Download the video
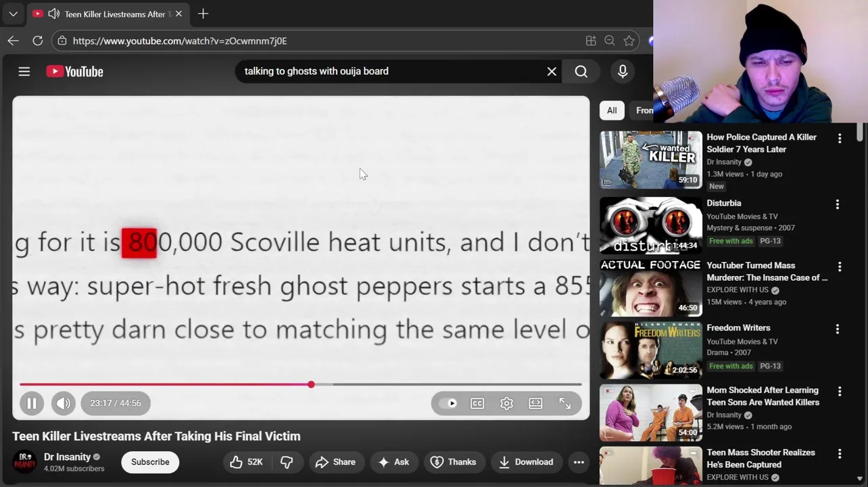The height and width of the screenshot is (487, 868). (x=527, y=462)
